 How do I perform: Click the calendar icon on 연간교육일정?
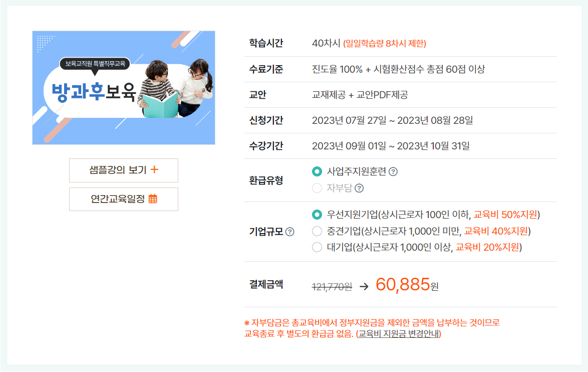(153, 199)
